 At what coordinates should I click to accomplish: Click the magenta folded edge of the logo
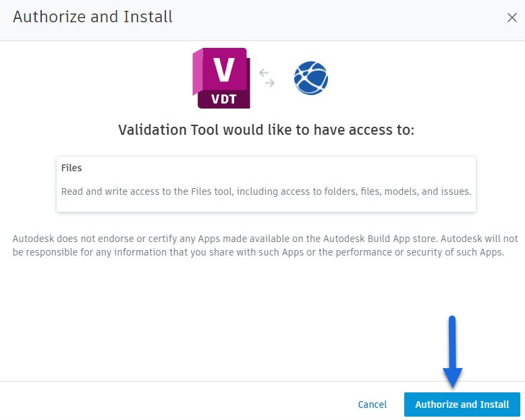[197, 76]
